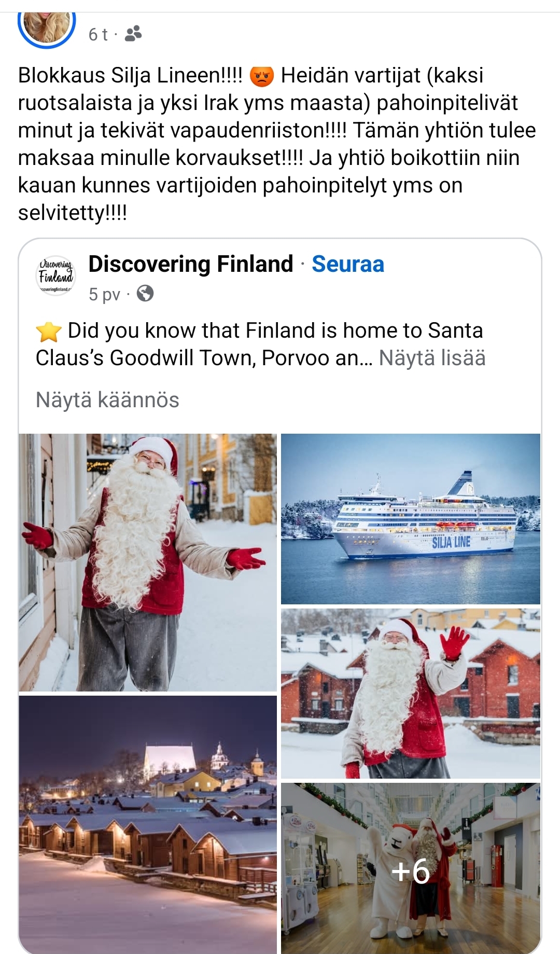
Task: Open large Santa with open arms photo
Action: point(148,562)
